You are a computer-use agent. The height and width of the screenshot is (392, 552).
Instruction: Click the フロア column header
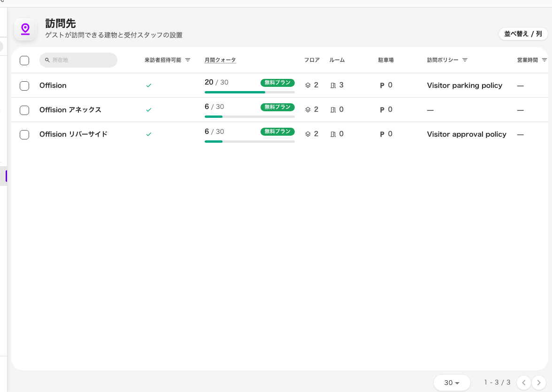[x=312, y=60]
